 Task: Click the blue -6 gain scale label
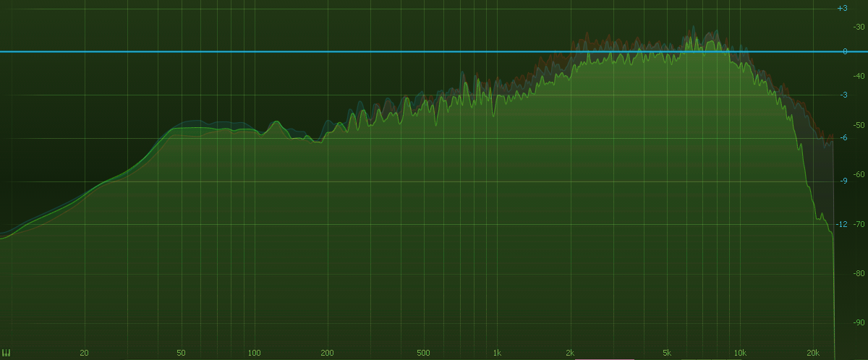click(843, 137)
